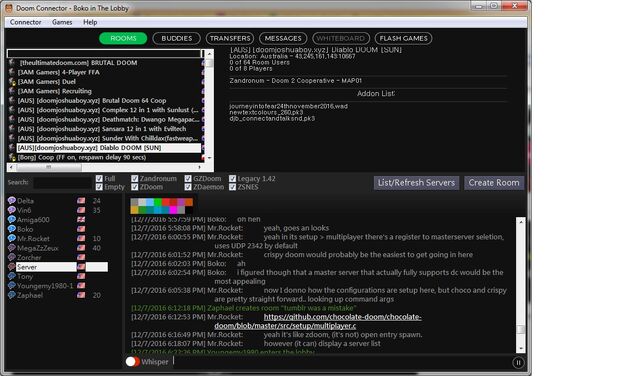Click the chat log scroll-up arrow

521,222
